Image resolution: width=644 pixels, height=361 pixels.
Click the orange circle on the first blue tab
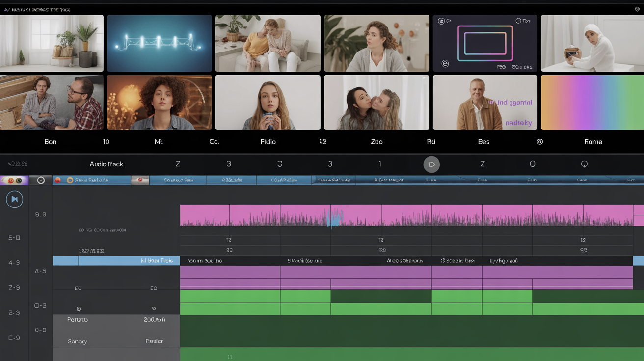(70, 180)
